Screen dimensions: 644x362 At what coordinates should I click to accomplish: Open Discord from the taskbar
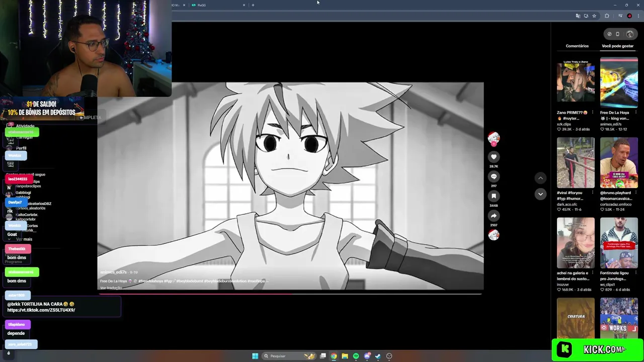pos(367,356)
